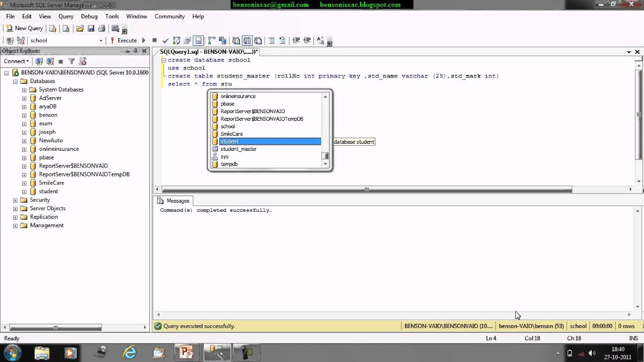Collapse the Databases tree node
Image resolution: width=644 pixels, height=362 pixels.
[x=16, y=81]
